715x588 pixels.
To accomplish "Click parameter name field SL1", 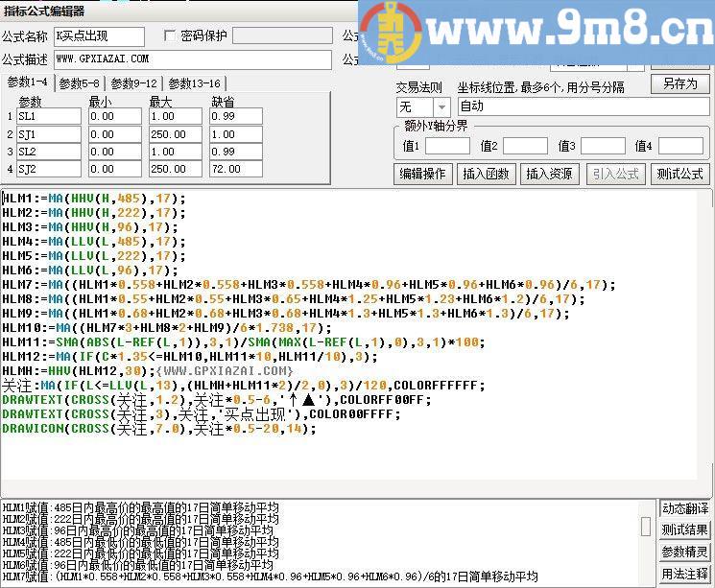I will point(49,116).
